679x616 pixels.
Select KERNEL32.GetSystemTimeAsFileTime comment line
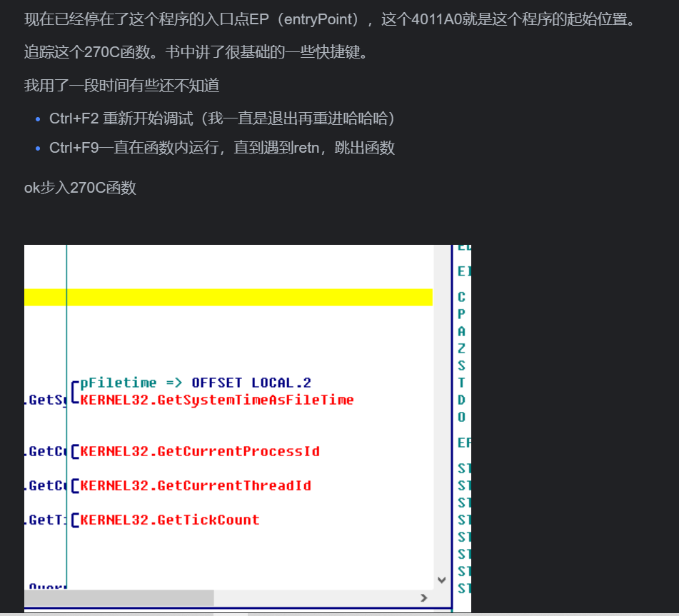(x=217, y=400)
